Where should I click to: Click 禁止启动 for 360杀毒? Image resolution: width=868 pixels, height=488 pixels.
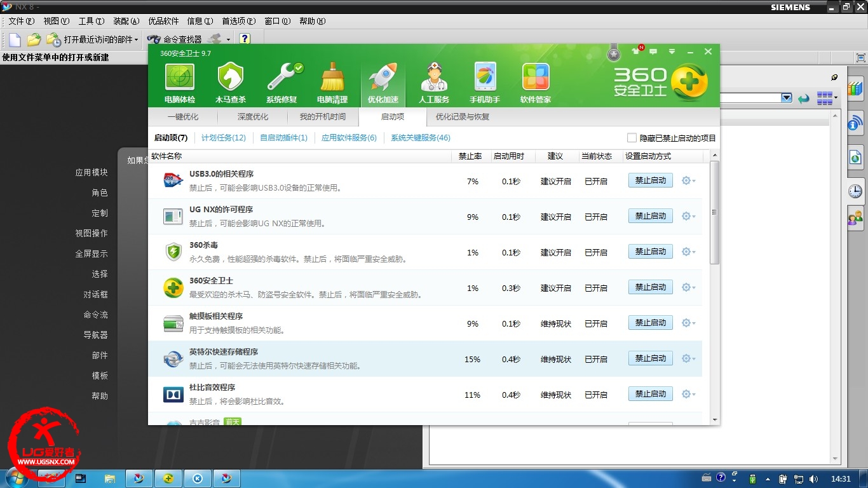click(x=651, y=252)
